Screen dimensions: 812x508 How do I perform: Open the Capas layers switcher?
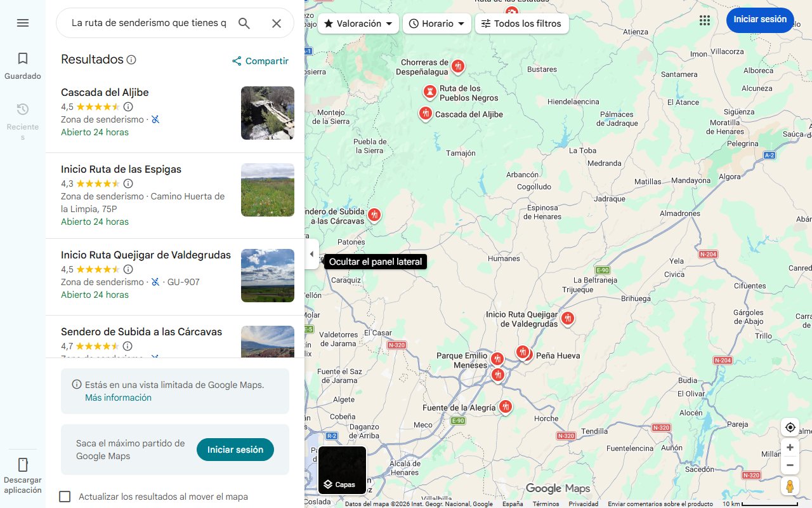(342, 471)
